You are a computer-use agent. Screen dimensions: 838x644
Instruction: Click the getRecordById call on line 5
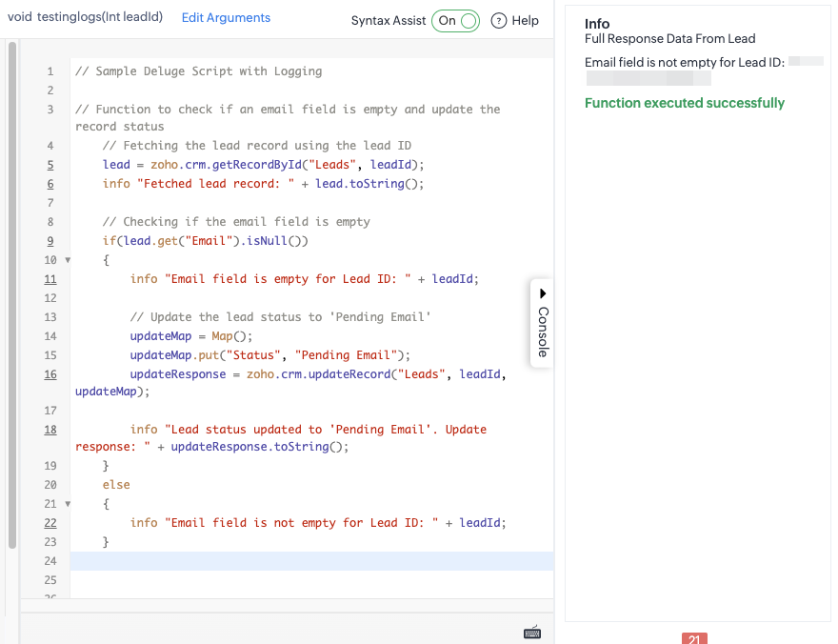tap(287, 165)
